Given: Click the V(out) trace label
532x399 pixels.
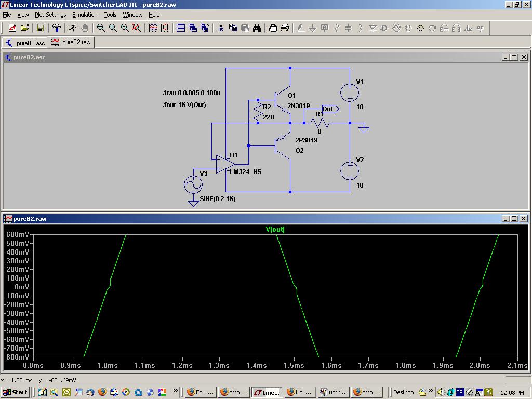Looking at the screenshot, I should 275,229.
